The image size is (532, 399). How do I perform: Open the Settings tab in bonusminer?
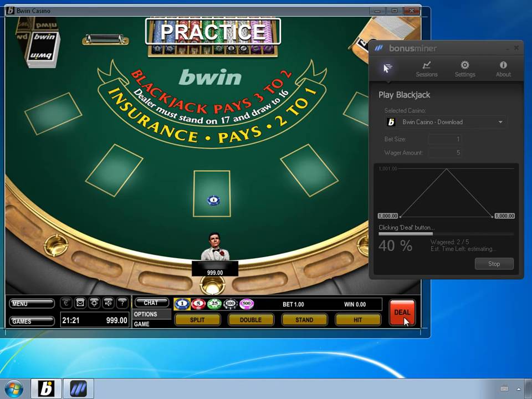pyautogui.click(x=465, y=69)
